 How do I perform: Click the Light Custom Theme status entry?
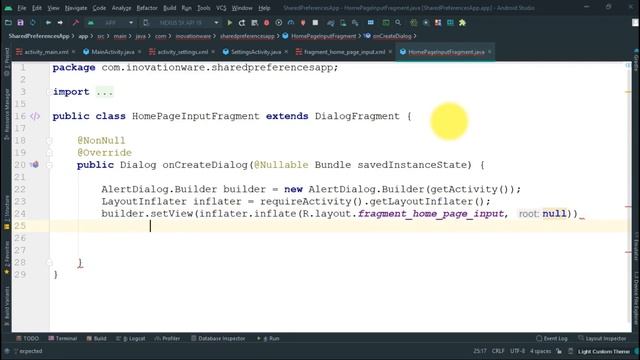pyautogui.click(x=604, y=351)
